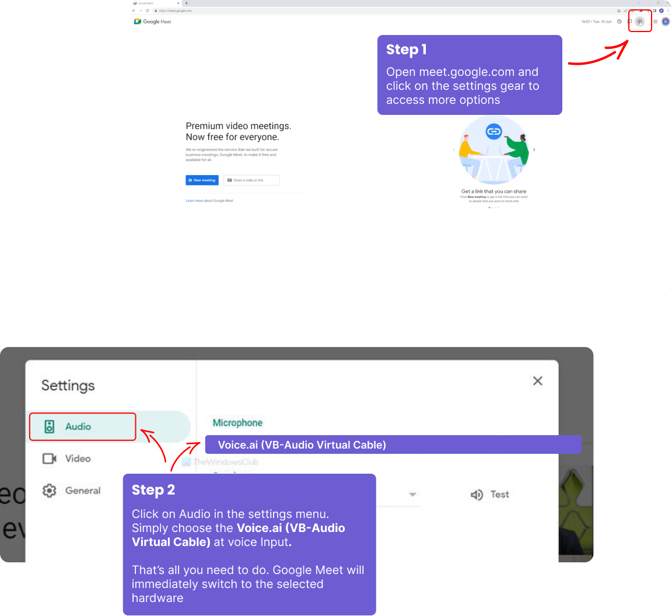Click the feedback icon beside the clock
The image size is (672, 616).
tap(631, 21)
